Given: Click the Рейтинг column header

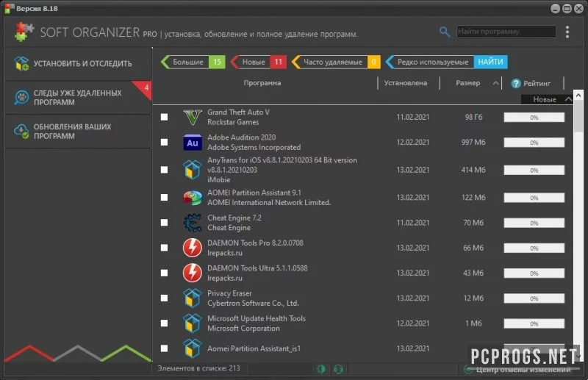Looking at the screenshot, I should coord(537,83).
